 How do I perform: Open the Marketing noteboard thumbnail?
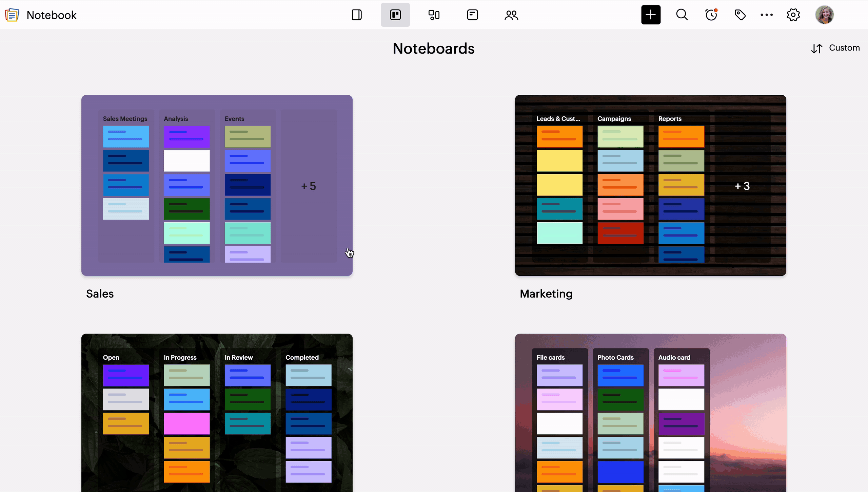coord(650,185)
